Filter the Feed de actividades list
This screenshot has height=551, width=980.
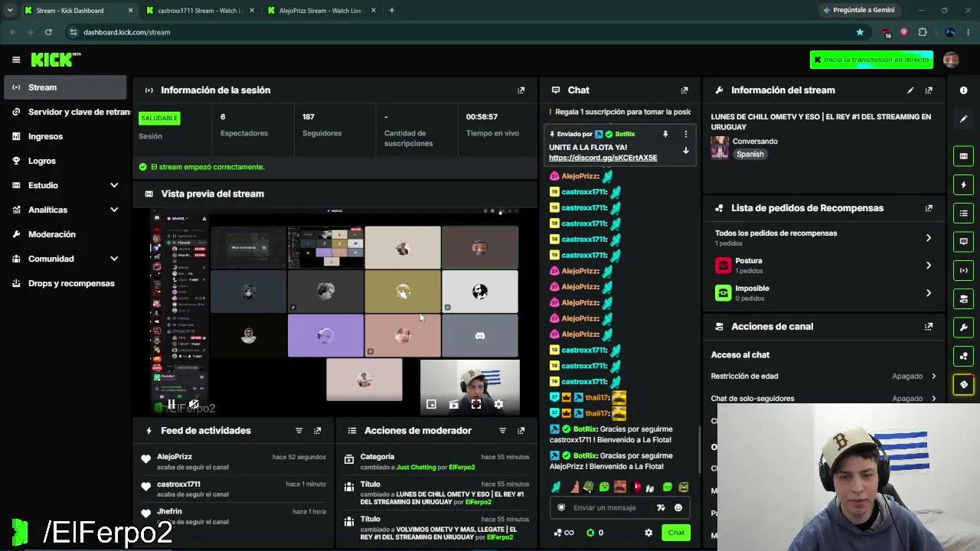(299, 431)
